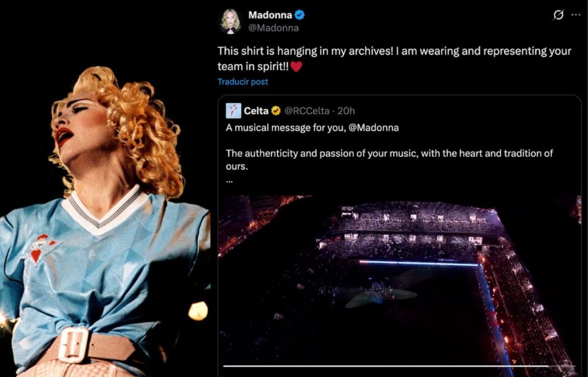Open the Celta account name
This screenshot has width=588, height=377.
tap(256, 111)
